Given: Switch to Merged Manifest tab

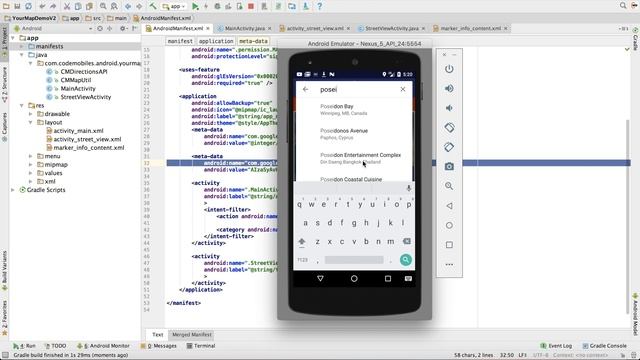Looking at the screenshot, I should (192, 335).
